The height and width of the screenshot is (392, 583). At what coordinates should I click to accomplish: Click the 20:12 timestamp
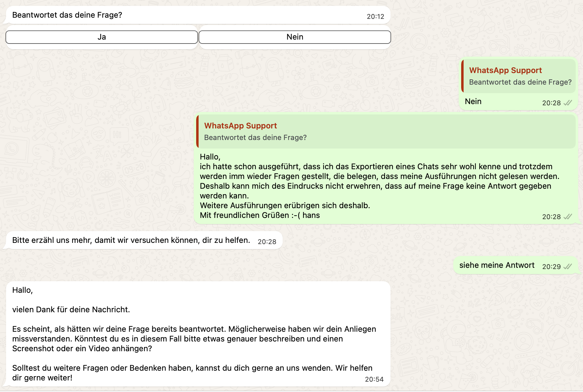point(375,16)
